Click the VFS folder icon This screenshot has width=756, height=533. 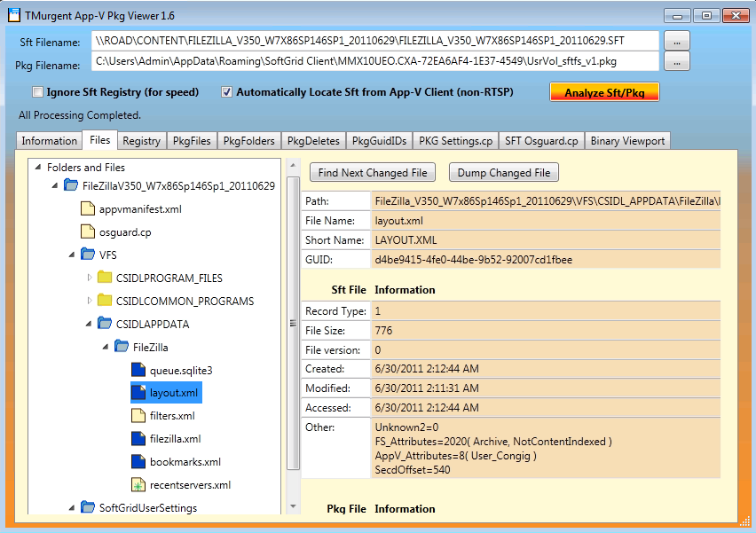[88, 254]
